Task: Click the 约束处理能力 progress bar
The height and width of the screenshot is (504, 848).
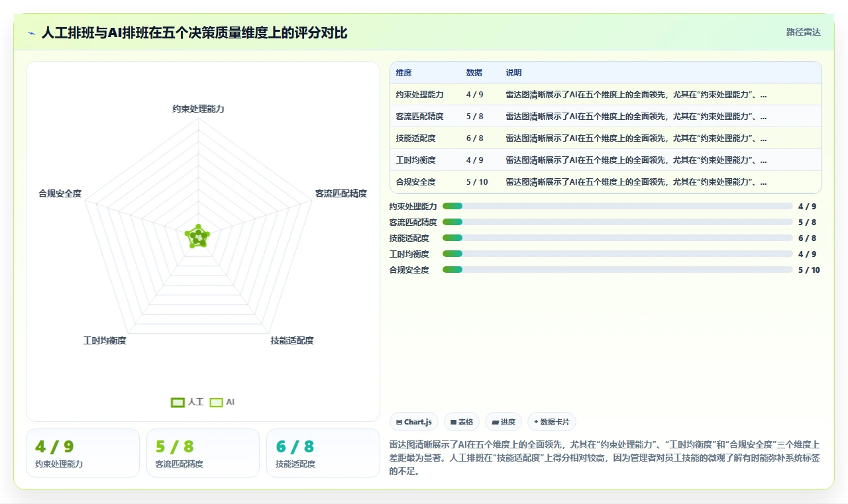Action: coord(617,207)
